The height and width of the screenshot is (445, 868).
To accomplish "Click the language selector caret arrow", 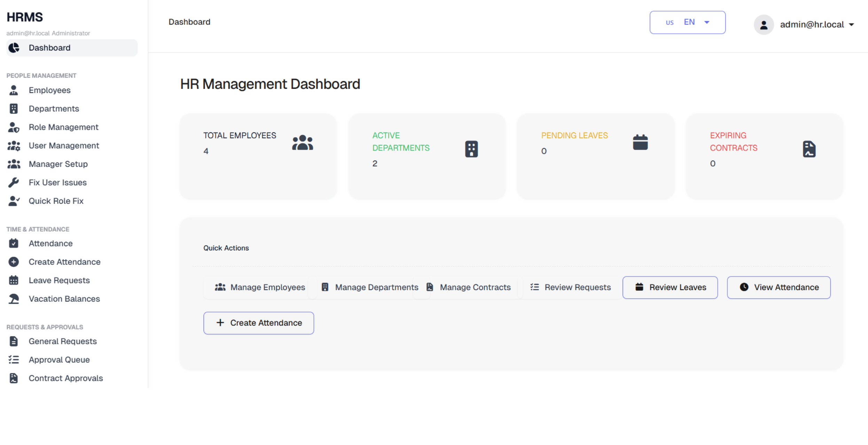I will (x=707, y=22).
